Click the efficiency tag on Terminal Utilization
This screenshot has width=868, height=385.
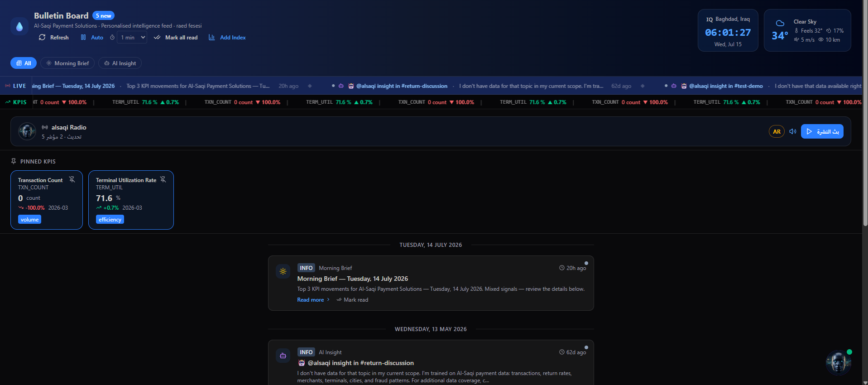[110, 219]
